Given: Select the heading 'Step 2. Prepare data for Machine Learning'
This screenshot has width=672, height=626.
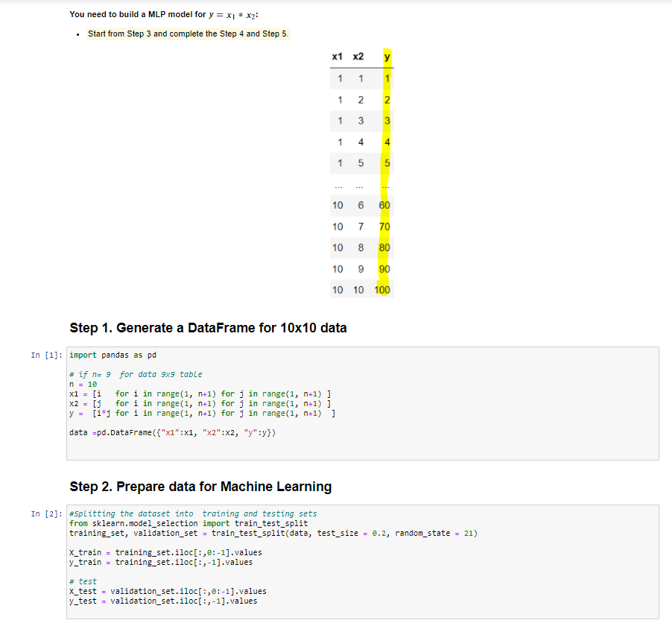Looking at the screenshot, I should 200,487.
